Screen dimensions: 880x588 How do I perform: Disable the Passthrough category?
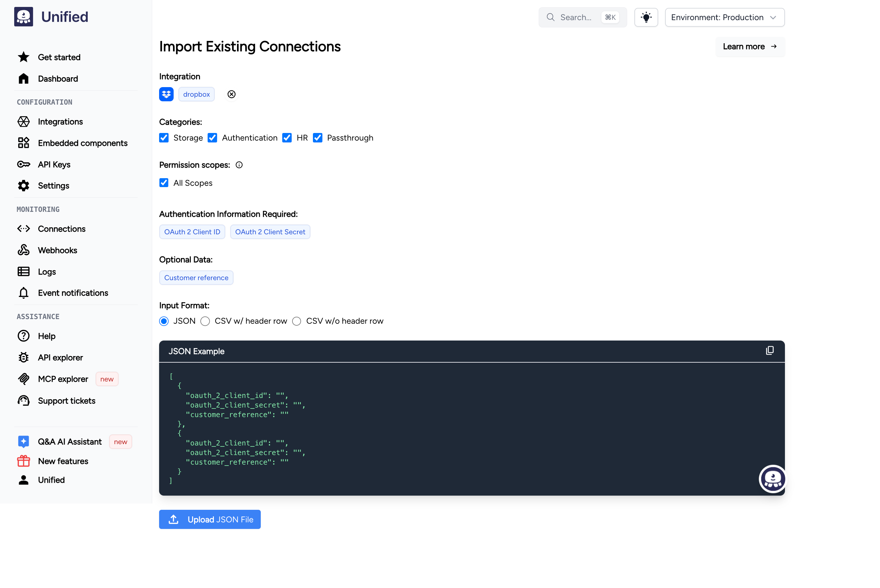(318, 138)
